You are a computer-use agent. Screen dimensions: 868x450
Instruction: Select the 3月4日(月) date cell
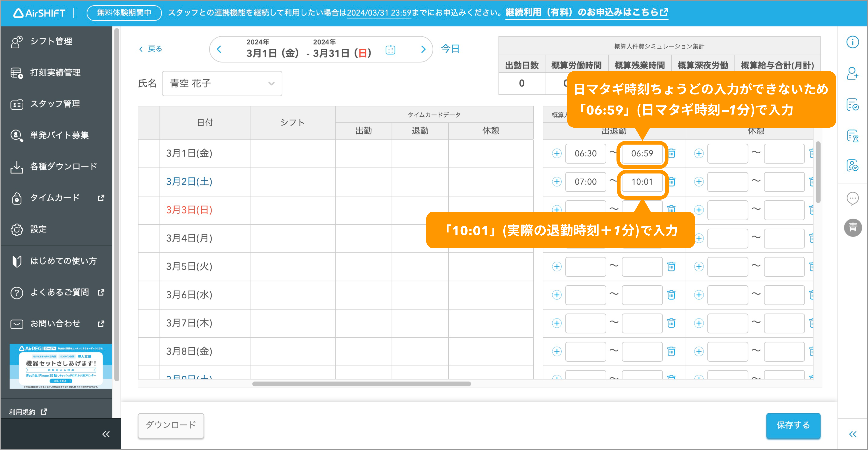204,239
